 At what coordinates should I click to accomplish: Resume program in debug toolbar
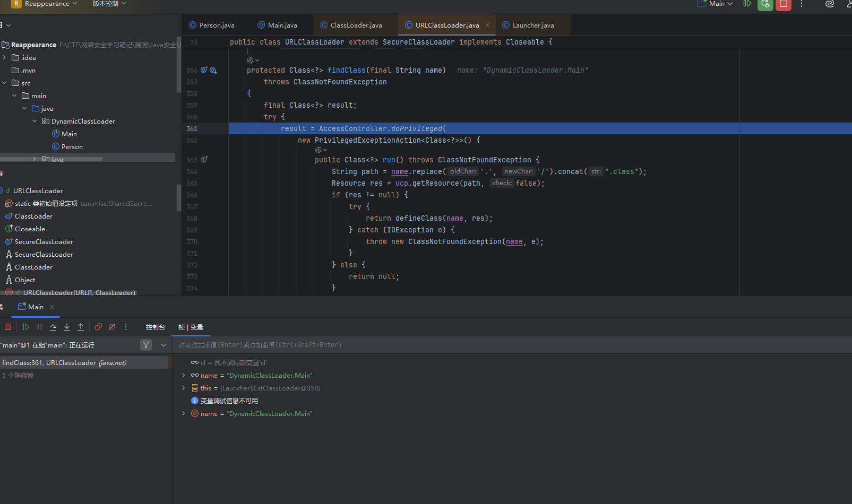[25, 327]
